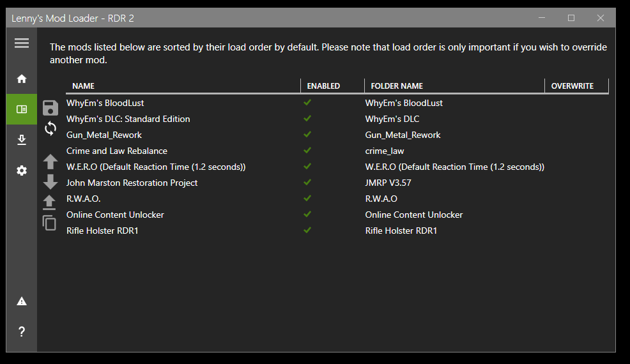
Task: Open the hamburger navigation menu
Action: 22,43
